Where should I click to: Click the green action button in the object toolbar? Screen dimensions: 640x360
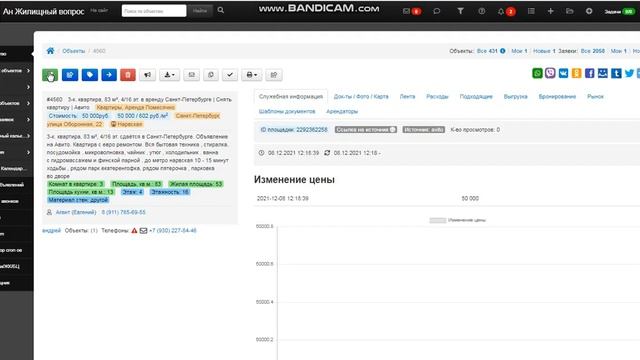50,75
